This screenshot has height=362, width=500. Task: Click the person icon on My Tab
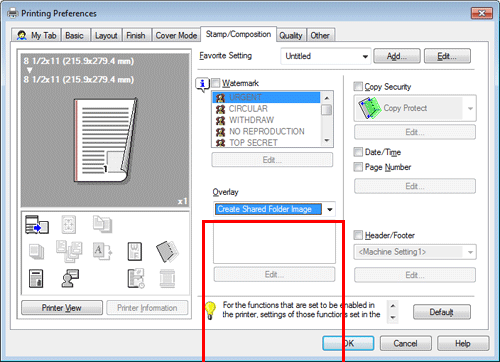tap(22, 35)
